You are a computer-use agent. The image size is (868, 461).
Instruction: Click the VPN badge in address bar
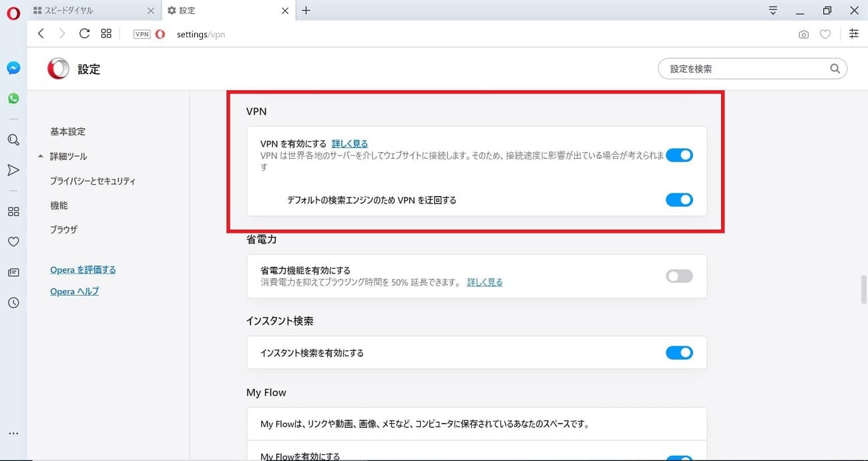coord(142,34)
